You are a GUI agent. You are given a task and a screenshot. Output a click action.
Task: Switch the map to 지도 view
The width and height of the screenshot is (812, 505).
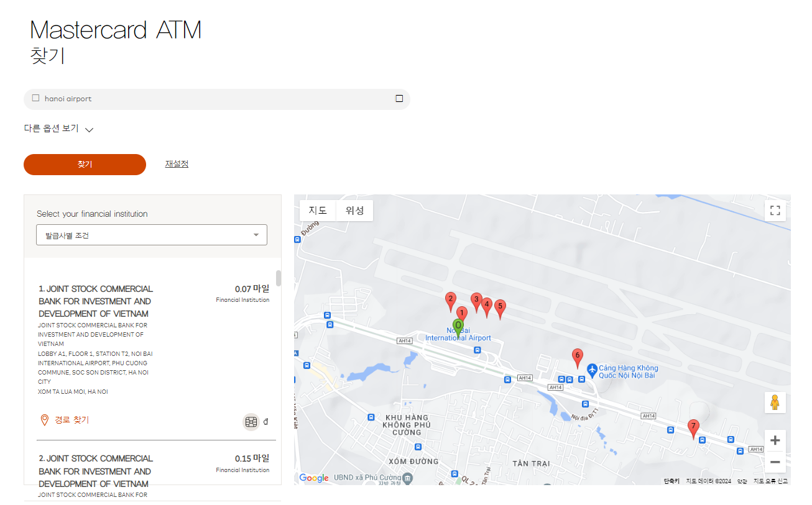coord(318,210)
